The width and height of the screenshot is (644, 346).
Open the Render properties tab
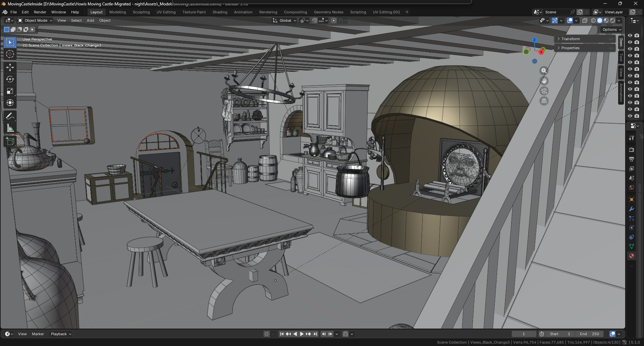tap(632, 150)
